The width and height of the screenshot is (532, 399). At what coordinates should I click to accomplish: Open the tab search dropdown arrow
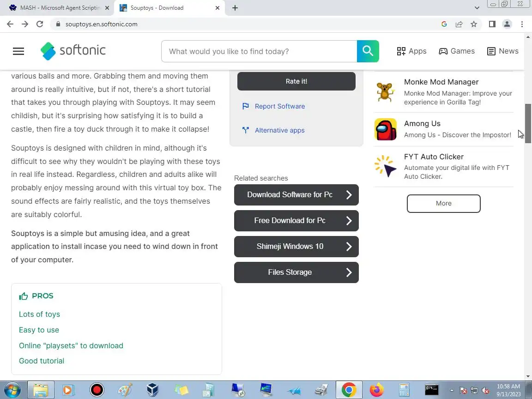tap(477, 8)
